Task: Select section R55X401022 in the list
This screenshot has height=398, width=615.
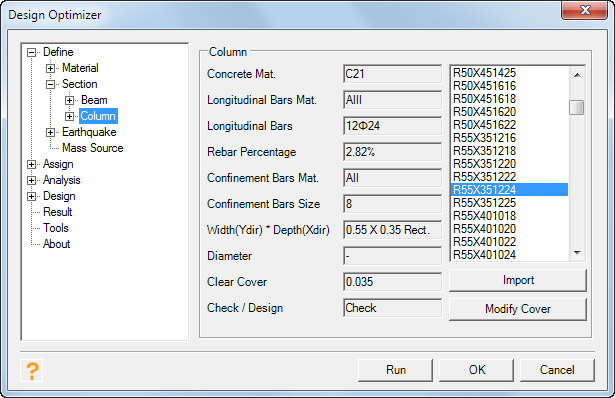Action: [x=509, y=242]
